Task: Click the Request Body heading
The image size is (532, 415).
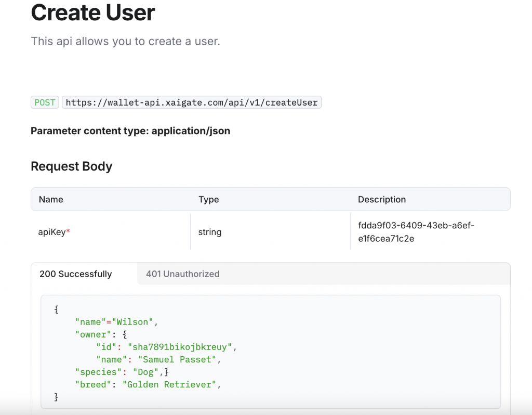Action: (x=72, y=166)
